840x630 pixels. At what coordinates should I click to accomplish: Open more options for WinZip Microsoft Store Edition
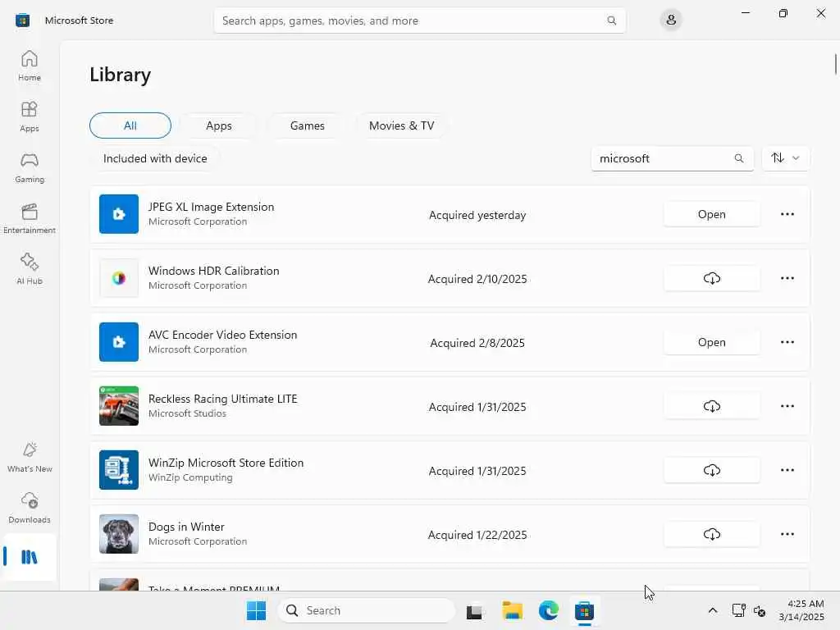click(787, 470)
